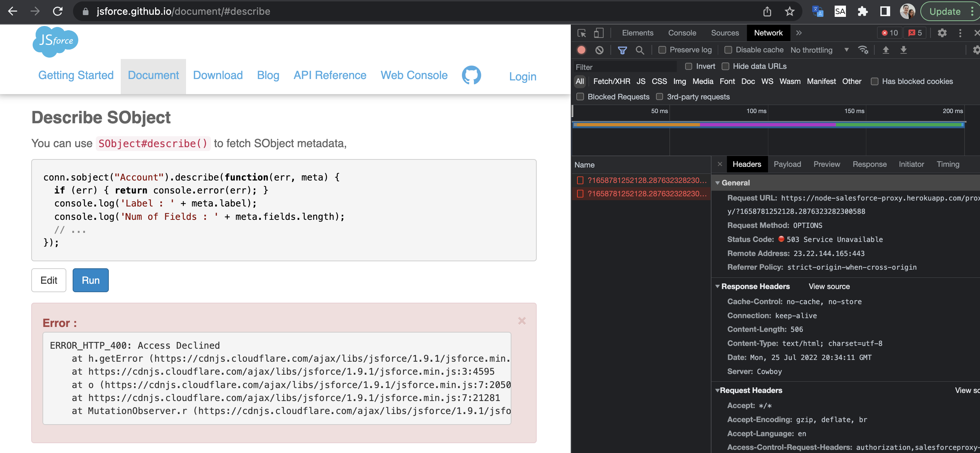
Task: Dismiss the Error alert box
Action: [x=522, y=321]
